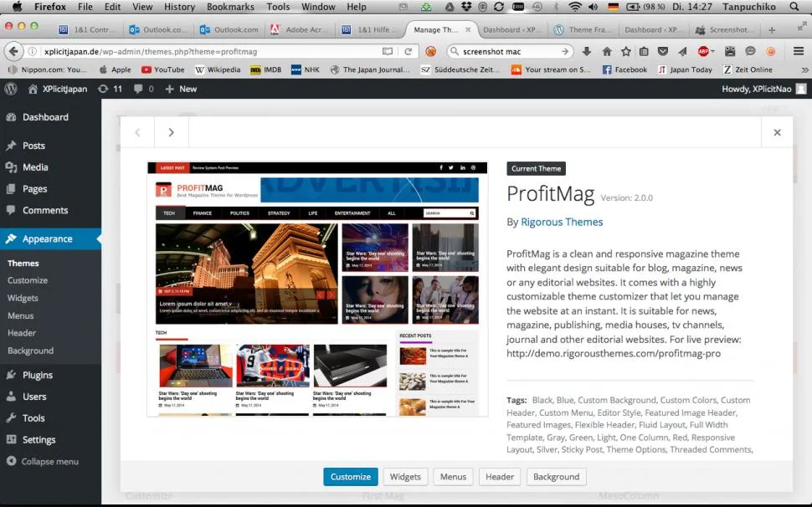Reload the page with the refresh icon
Screen dimensions: 812x507
pos(408,51)
